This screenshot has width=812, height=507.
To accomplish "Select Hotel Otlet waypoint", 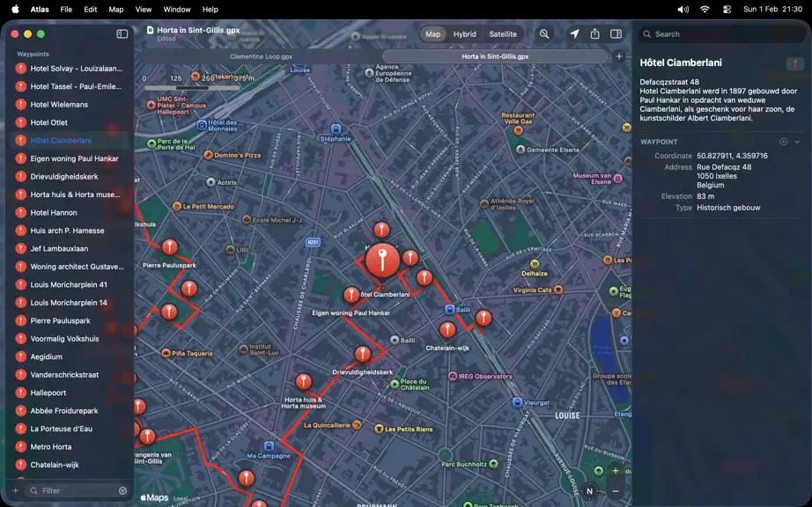I will pos(70,122).
